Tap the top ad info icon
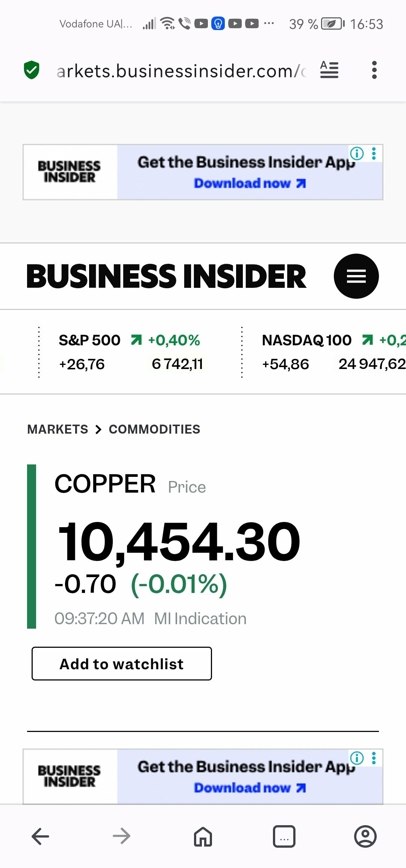Screen dimensions: 406x868 (x=357, y=153)
